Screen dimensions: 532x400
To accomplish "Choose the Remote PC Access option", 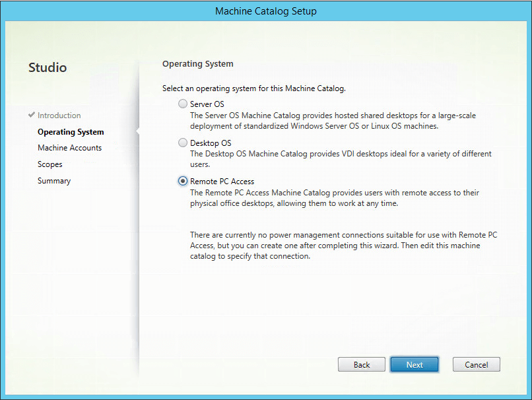I will tap(183, 181).
